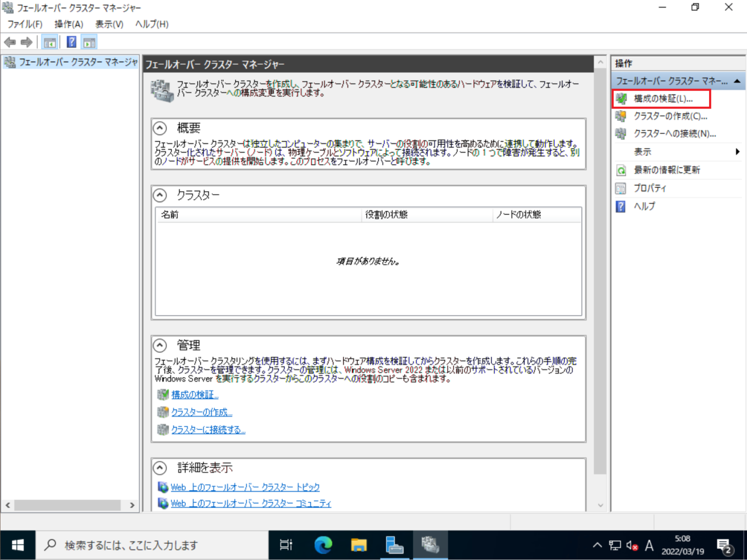Screen dimensions: 747x560
Task: Collapse the 概要 section
Action: coord(160,128)
